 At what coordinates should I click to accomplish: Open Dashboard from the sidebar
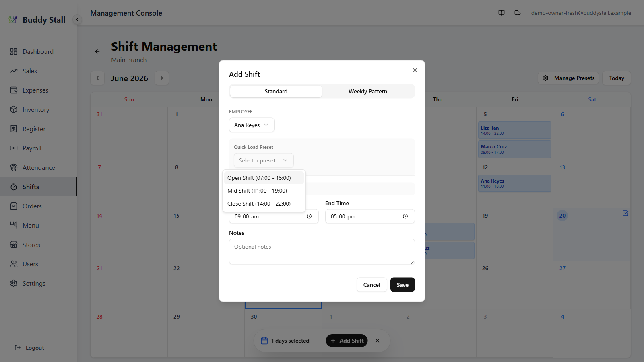[x=38, y=51]
